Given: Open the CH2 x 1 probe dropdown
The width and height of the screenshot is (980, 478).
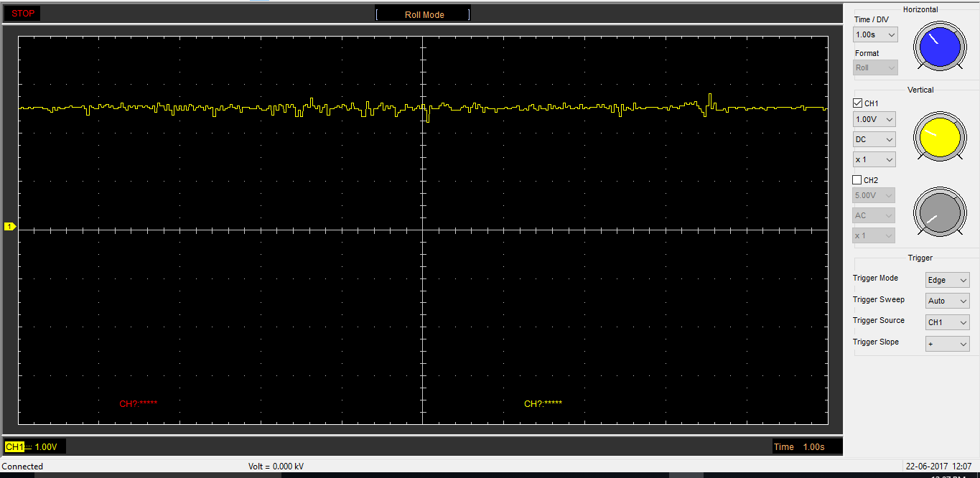Looking at the screenshot, I should click(x=874, y=235).
